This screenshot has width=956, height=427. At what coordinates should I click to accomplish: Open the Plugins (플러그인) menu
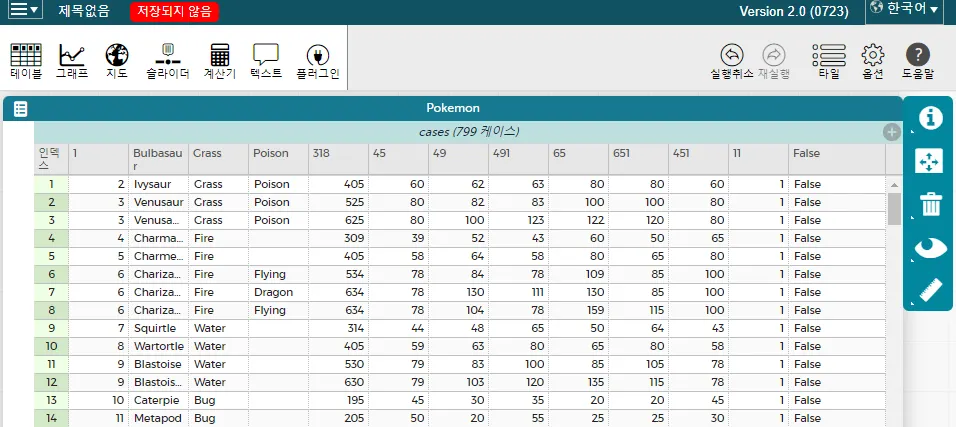click(317, 59)
